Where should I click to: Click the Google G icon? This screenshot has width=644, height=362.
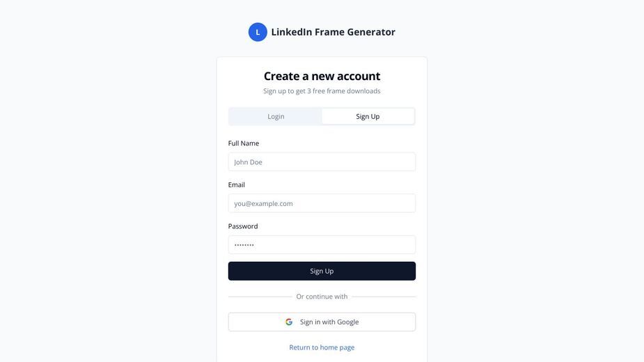point(289,322)
